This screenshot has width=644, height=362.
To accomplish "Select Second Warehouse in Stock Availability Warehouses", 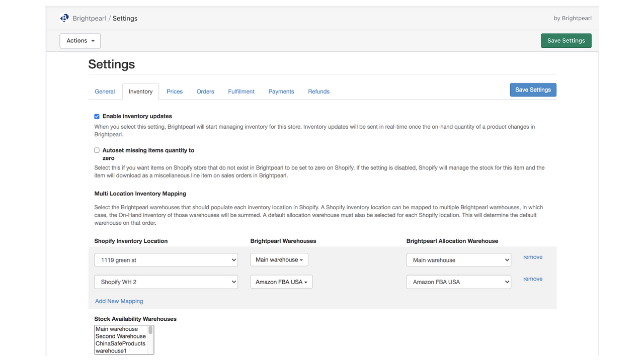I will pos(121,336).
